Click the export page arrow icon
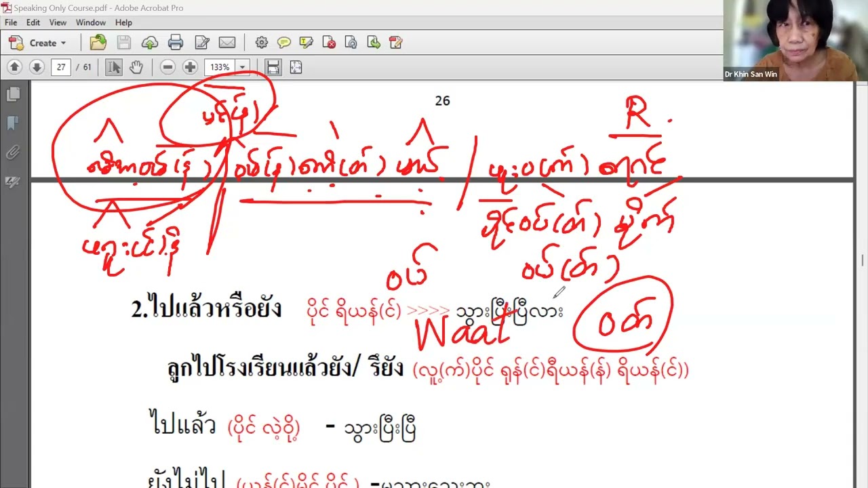Viewport: 868px width, 488px height. pos(374,43)
